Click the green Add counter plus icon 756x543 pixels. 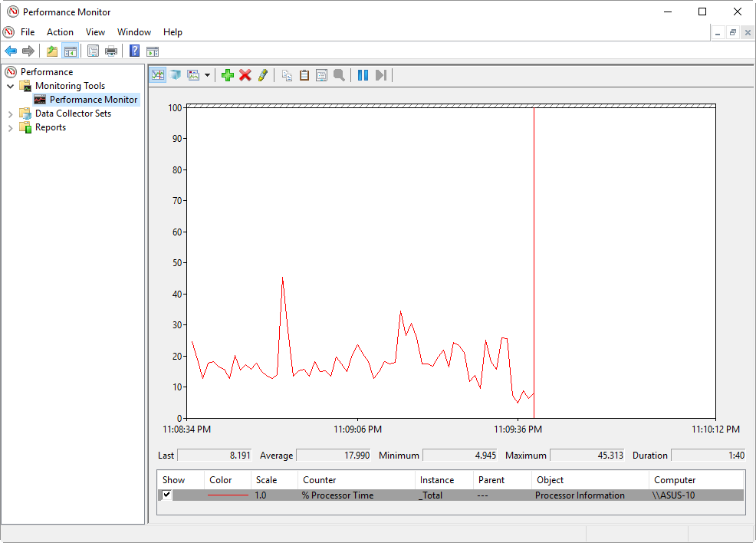(x=227, y=75)
